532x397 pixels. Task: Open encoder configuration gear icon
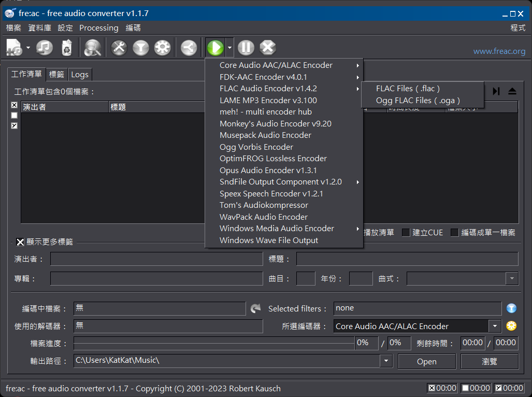pyautogui.click(x=162, y=48)
